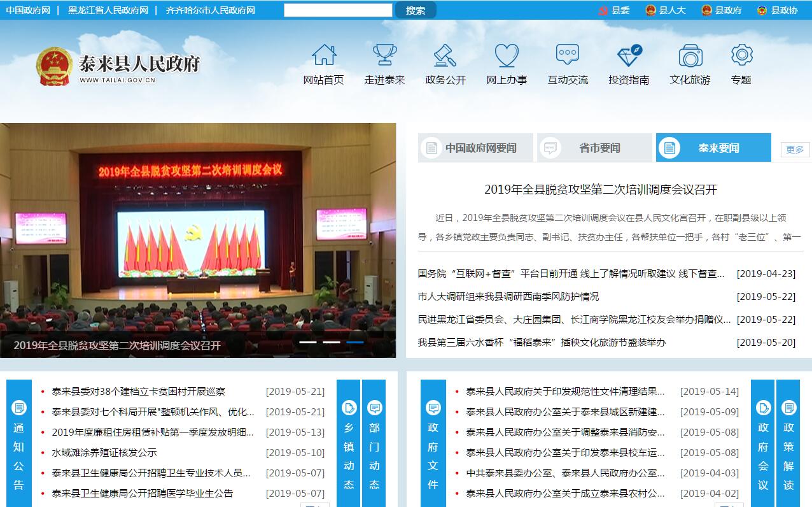Open 国务院"互联网+督查"平台 news item

(571, 274)
